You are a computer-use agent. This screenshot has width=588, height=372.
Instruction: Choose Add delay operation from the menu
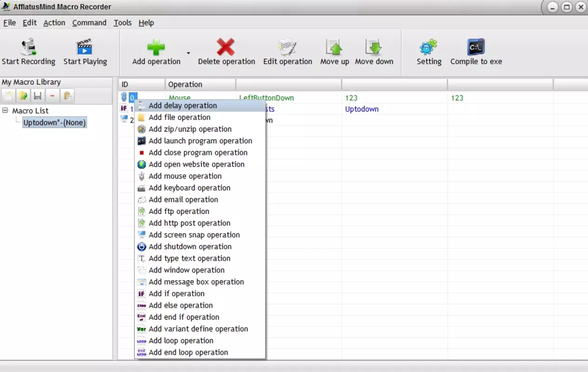coord(200,106)
